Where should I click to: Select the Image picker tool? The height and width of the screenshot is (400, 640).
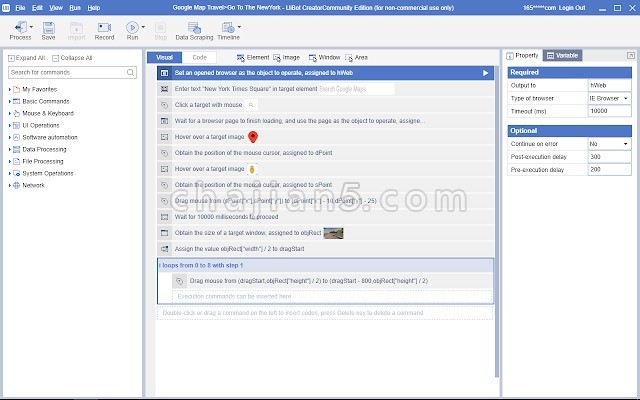[x=287, y=58]
